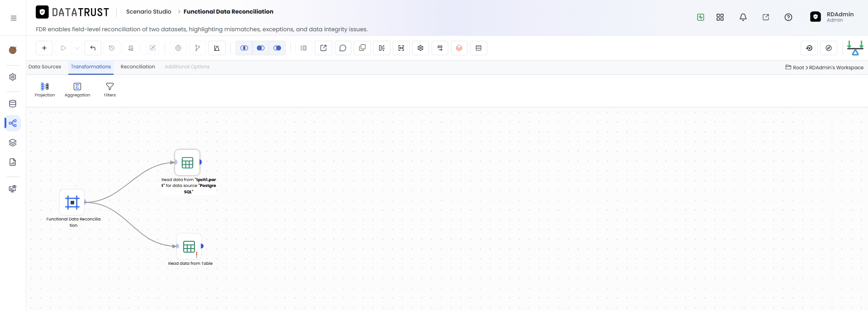
Task: Switch to the Data Sources tab
Action: point(45,67)
